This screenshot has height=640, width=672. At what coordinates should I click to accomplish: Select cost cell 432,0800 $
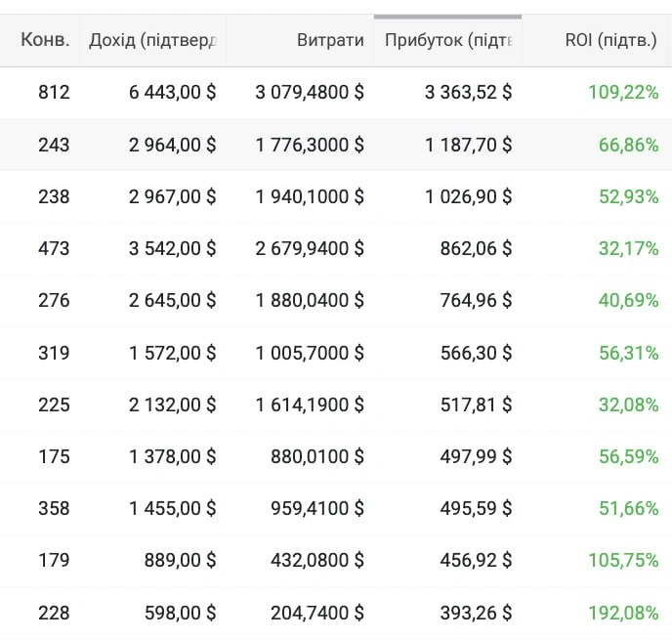(x=317, y=560)
